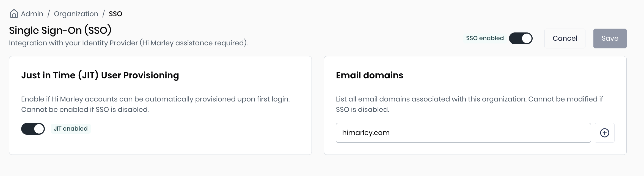Turn off the JIT provisioning toggle
This screenshot has height=176, width=644.
coord(33,129)
